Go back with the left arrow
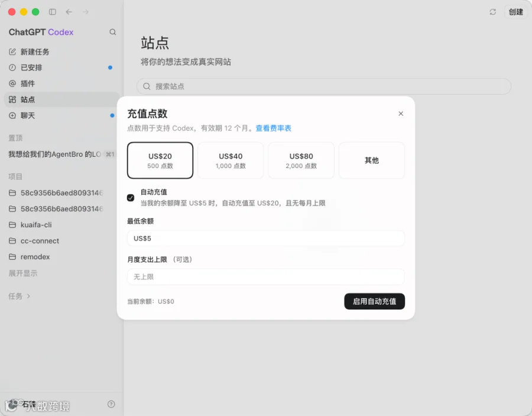This screenshot has height=416, width=532. [x=69, y=12]
